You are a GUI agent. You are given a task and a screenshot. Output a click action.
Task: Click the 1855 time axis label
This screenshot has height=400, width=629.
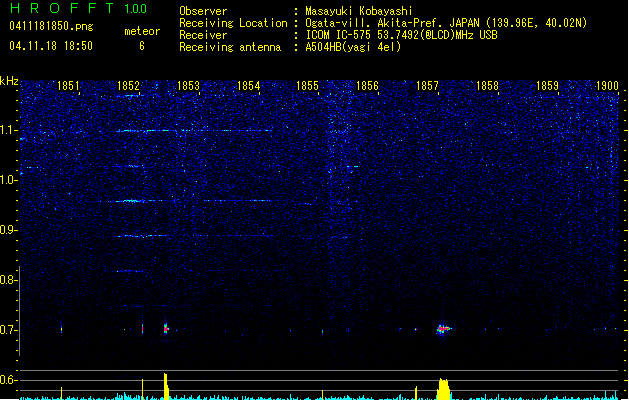click(307, 85)
